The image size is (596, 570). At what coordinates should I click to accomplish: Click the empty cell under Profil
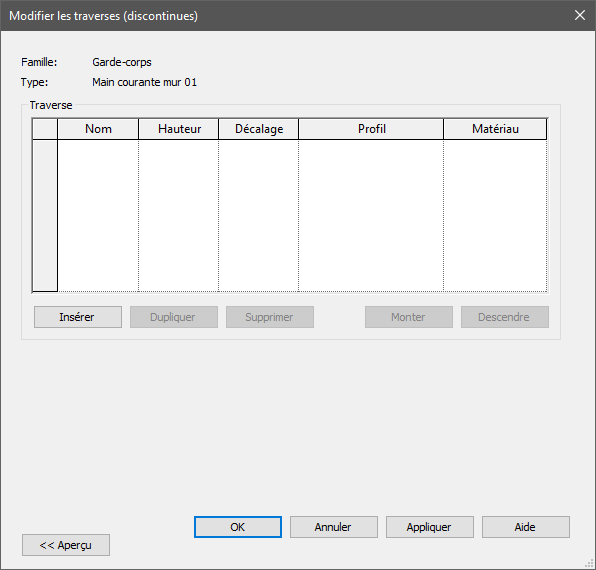click(x=371, y=215)
